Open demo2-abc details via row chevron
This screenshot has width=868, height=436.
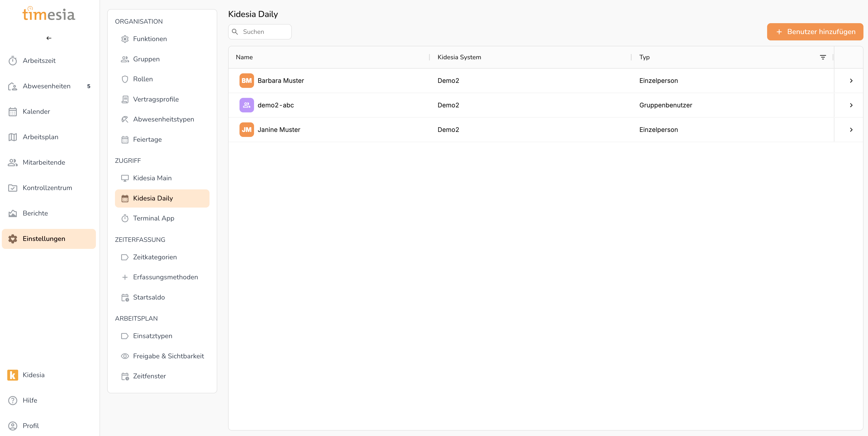851,105
